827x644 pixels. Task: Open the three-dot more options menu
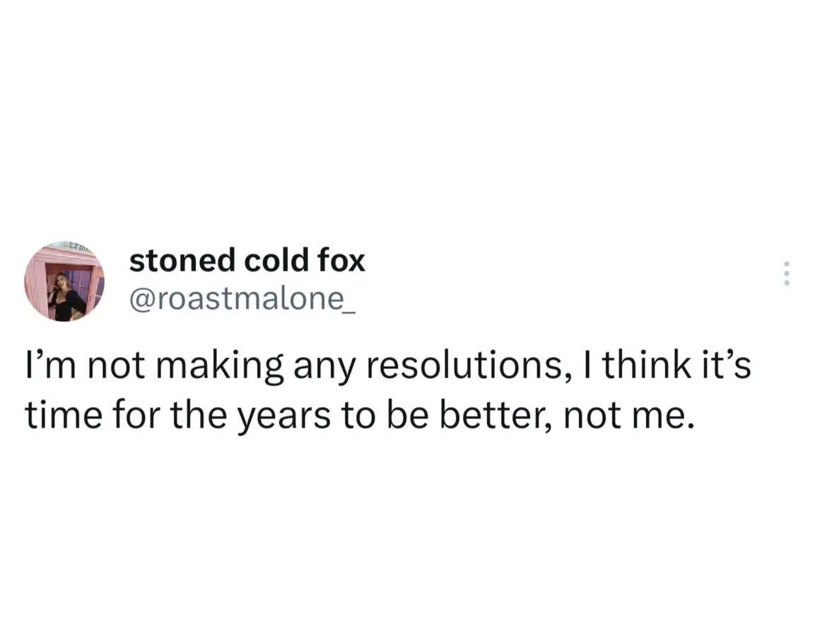(787, 274)
